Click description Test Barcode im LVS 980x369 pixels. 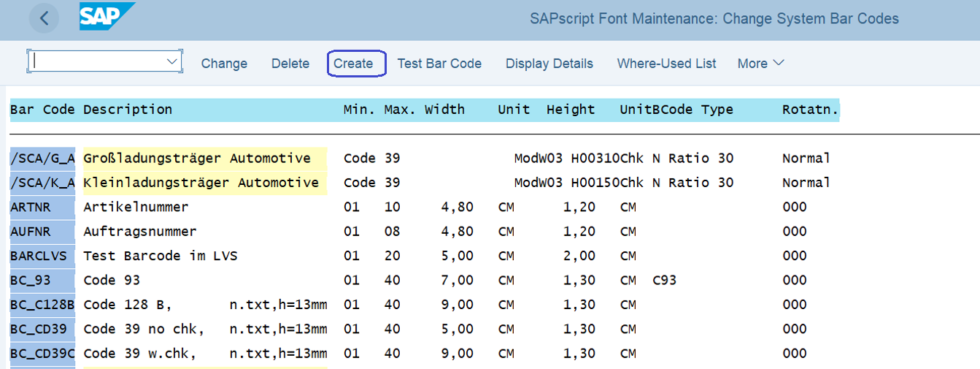161,256
